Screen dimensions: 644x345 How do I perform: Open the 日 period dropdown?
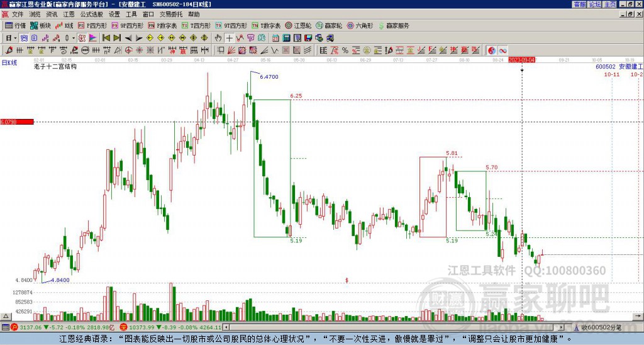(x=11, y=38)
